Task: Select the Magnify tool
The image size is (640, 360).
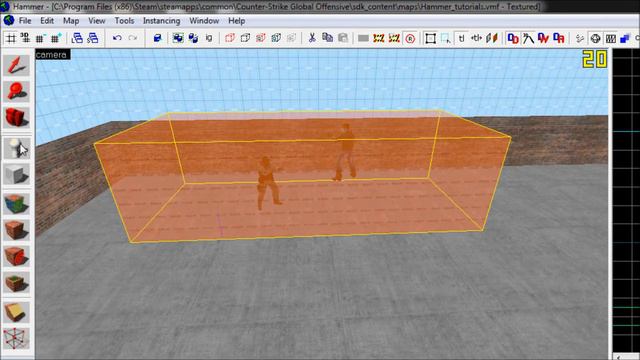Action: click(x=16, y=91)
